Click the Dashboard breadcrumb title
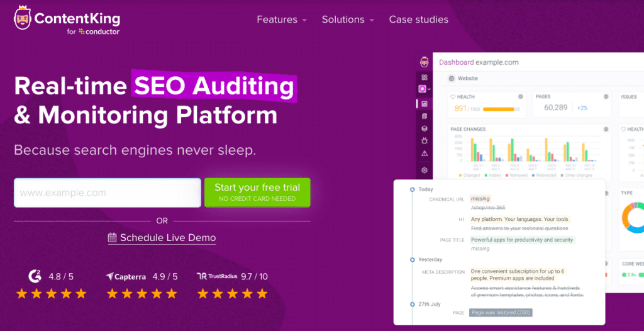Viewport: 644px width, 331px height. tap(455, 62)
